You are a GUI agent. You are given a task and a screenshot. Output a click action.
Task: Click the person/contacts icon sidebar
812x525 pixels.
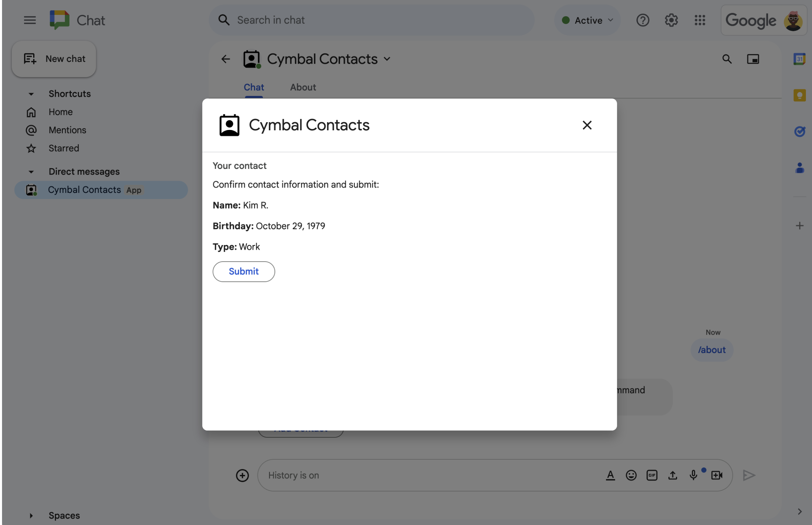pos(799,168)
